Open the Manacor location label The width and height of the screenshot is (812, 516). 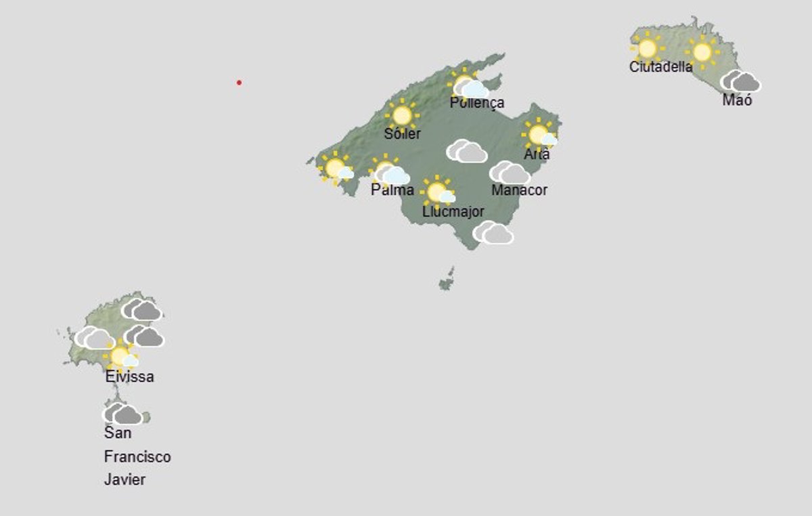coord(519,190)
